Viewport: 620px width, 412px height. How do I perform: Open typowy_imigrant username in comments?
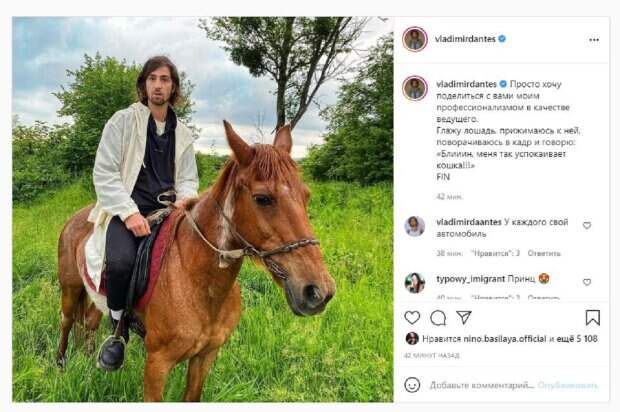pyautogui.click(x=464, y=279)
